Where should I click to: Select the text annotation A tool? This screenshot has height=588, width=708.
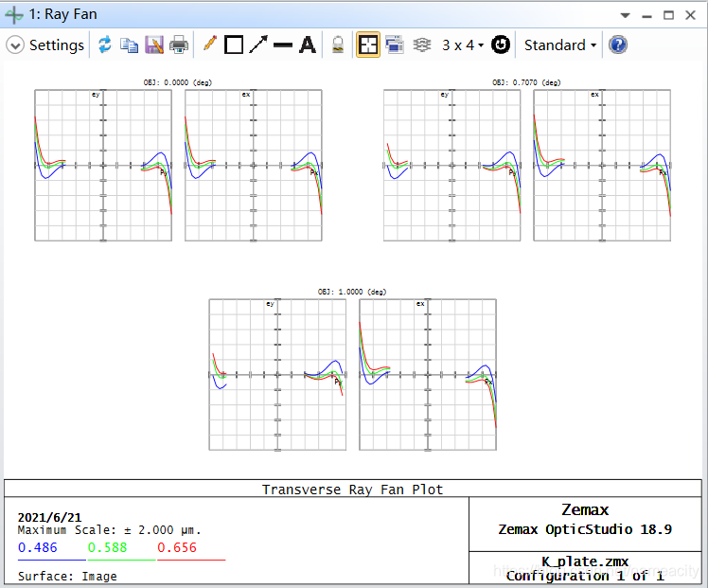pyautogui.click(x=308, y=45)
